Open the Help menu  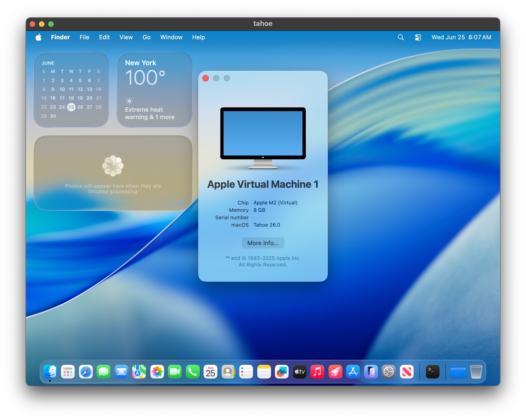(198, 37)
